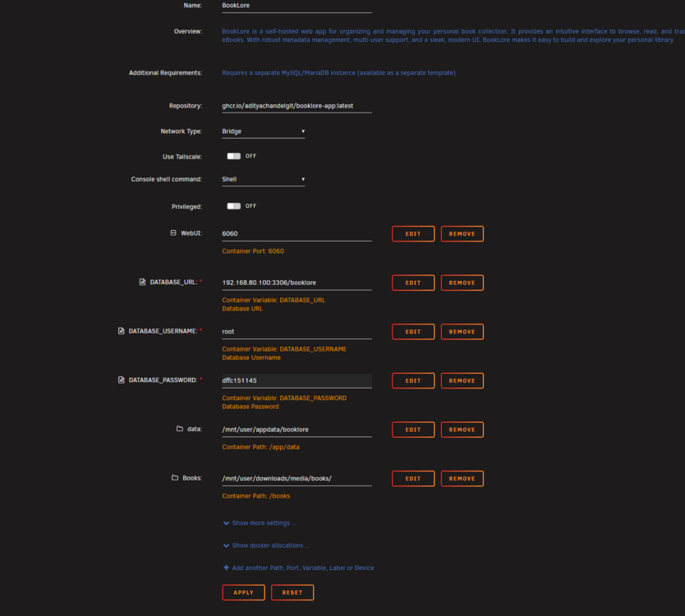This screenshot has width=685, height=616.
Task: Click the DATABASE_USERNAME variable icon
Action: [121, 331]
